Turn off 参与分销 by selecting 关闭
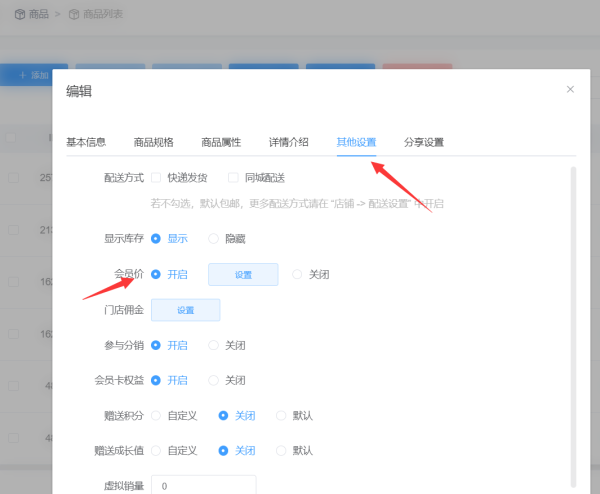Screen dimensions: 600x494 pos(214,345)
